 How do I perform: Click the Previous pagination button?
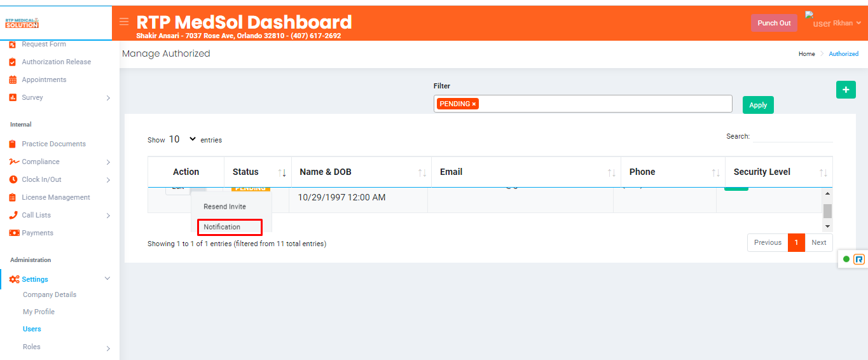[768, 242]
